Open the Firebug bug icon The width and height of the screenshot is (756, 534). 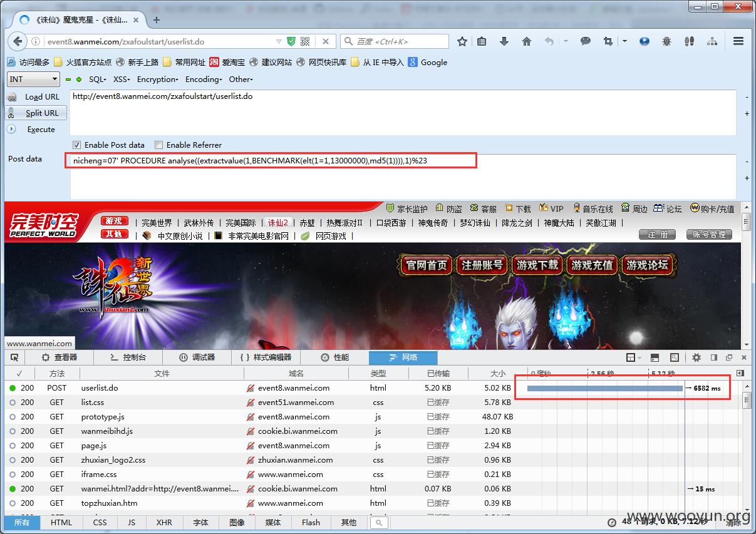tap(667, 41)
